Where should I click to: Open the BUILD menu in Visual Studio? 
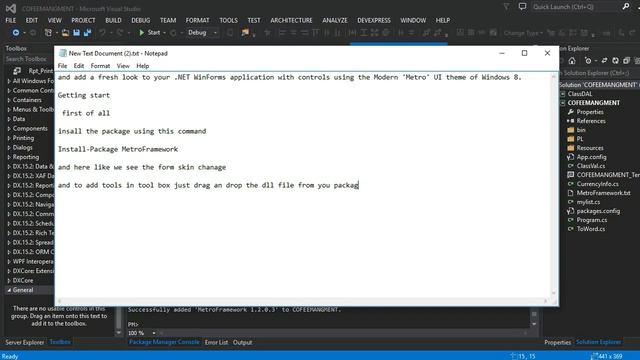pyautogui.click(x=113, y=20)
